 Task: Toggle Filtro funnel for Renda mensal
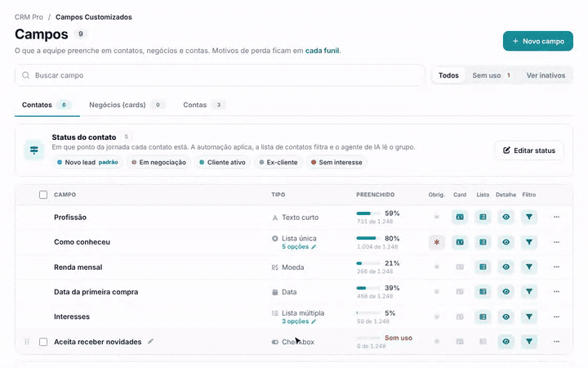(529, 267)
